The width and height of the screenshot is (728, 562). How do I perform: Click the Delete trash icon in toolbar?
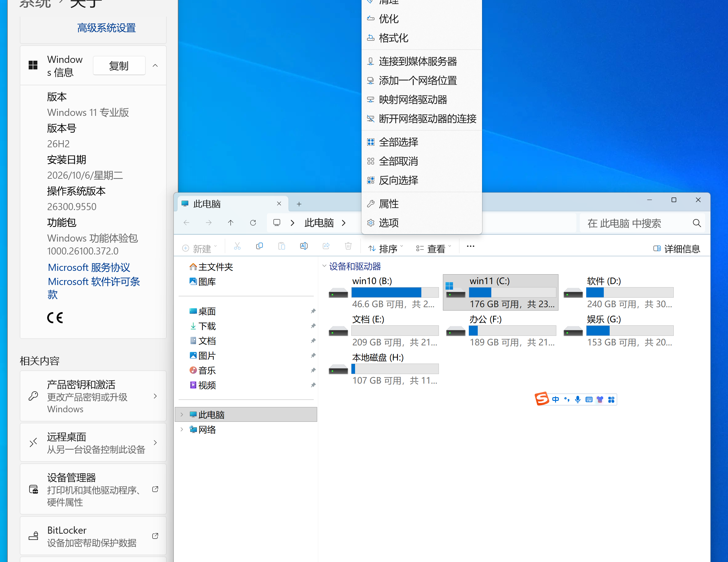point(348,246)
